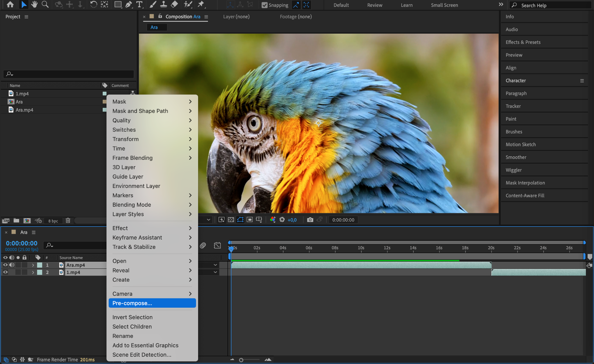Delete selected item with trash icon

tap(68, 221)
